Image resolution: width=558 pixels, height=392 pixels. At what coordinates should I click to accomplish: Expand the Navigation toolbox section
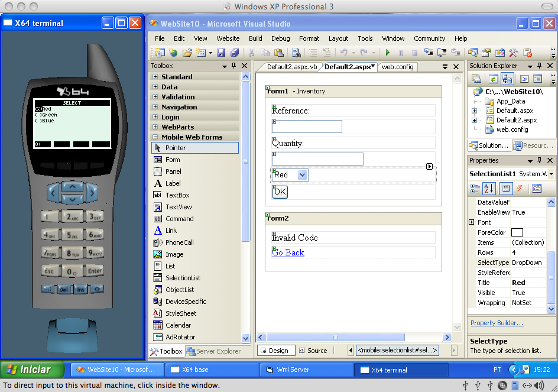[155, 106]
